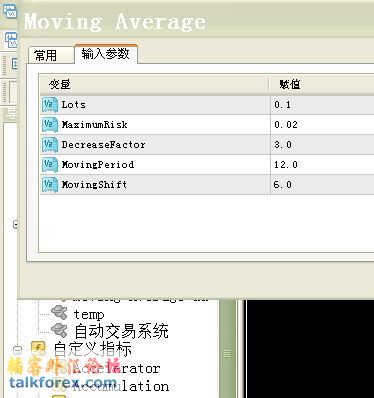Select the DecreaseFactor variable name

point(104,145)
